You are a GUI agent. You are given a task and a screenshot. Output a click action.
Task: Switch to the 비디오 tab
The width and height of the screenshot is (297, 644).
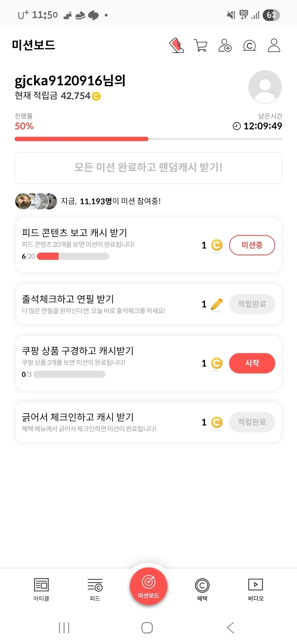(x=255, y=589)
